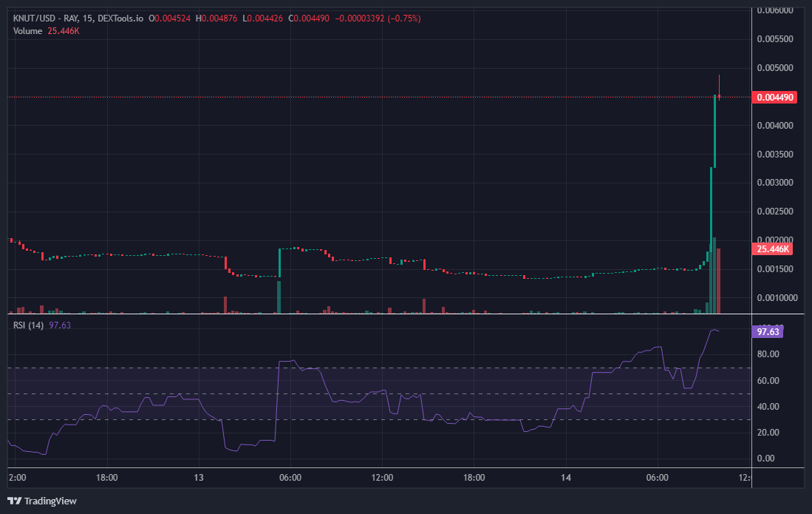The width and height of the screenshot is (812, 514).
Task: Click the 20.00 RSI axis label
Action: click(768, 433)
